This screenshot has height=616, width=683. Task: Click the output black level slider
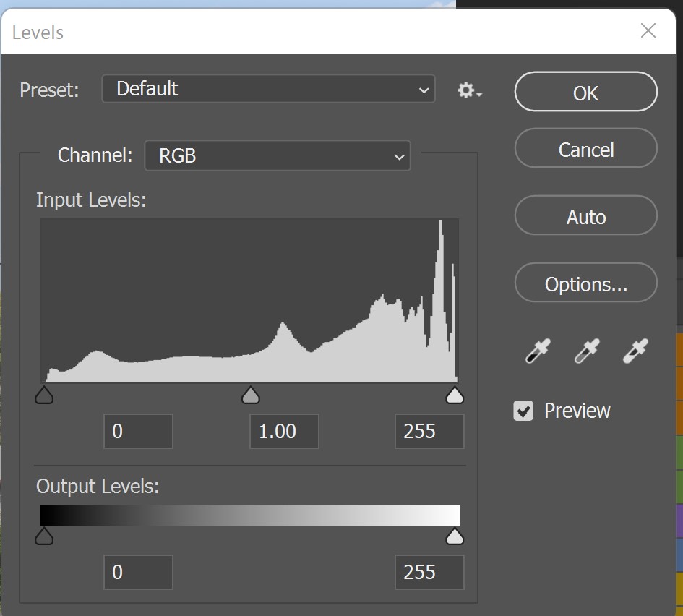pyautogui.click(x=44, y=536)
